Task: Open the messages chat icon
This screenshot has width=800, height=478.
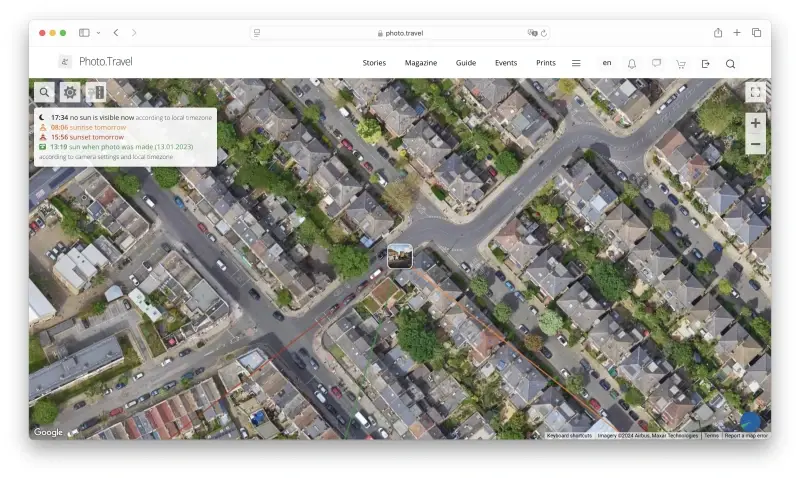Action: pos(656,63)
